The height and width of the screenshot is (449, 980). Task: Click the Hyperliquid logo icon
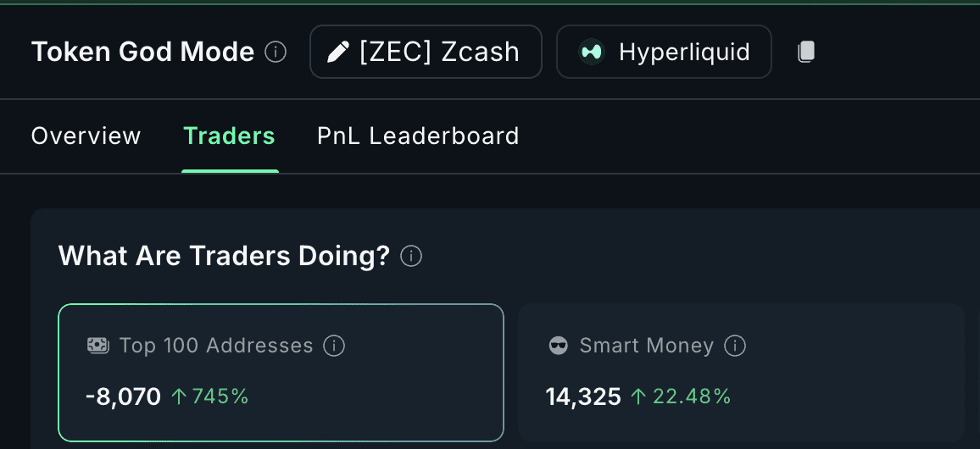591,53
